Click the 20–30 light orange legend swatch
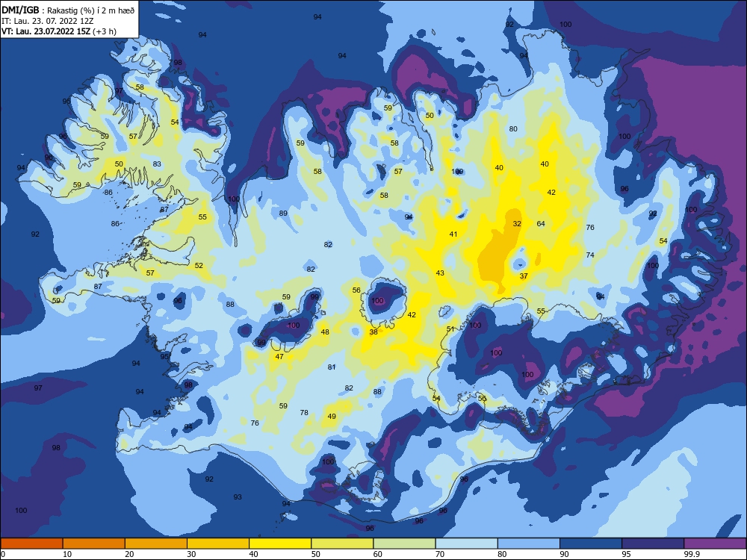The height and width of the screenshot is (560, 747). point(156,544)
